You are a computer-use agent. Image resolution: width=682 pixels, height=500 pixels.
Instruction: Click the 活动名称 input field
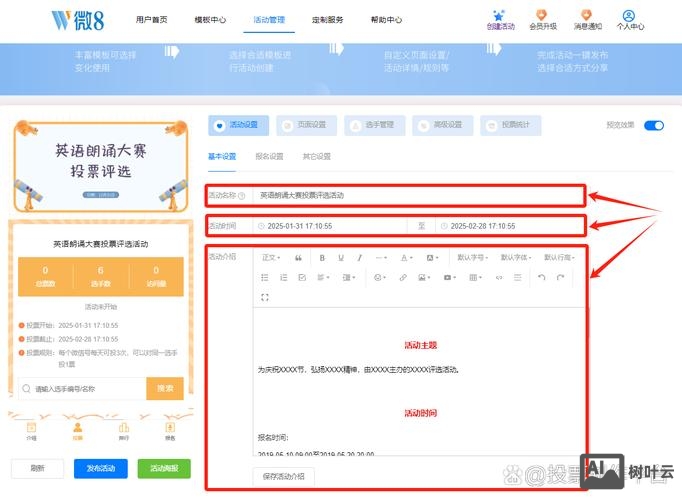(418, 196)
